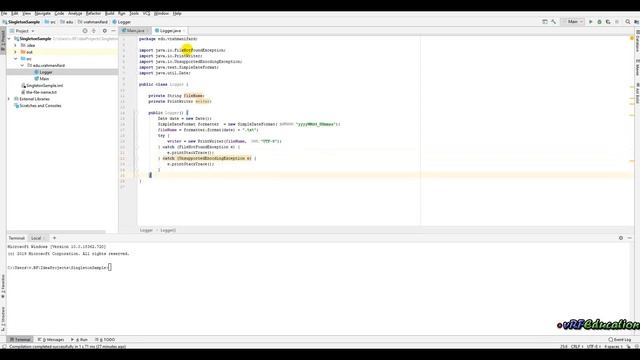Open the View menu
The image size is (640, 360).
27,13
